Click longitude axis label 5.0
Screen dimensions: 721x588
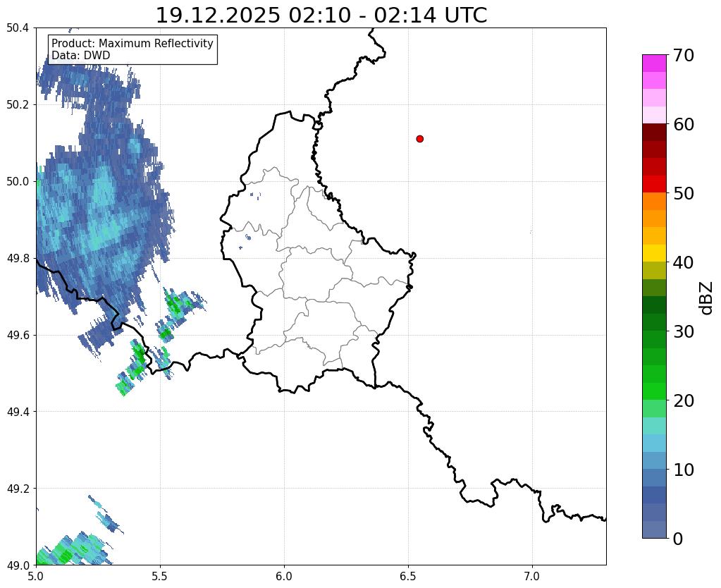click(36, 576)
